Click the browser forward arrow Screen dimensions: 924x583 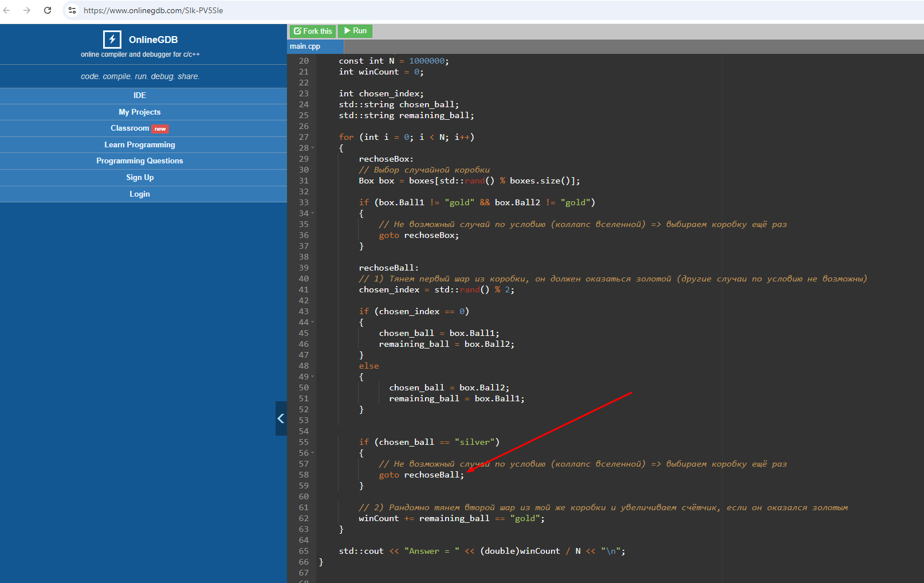pos(27,10)
